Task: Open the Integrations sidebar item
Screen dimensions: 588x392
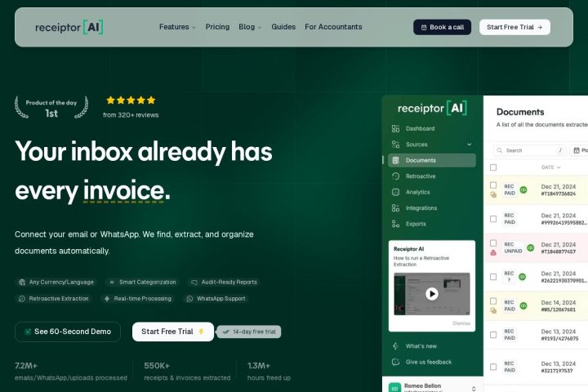Action: 432,207
